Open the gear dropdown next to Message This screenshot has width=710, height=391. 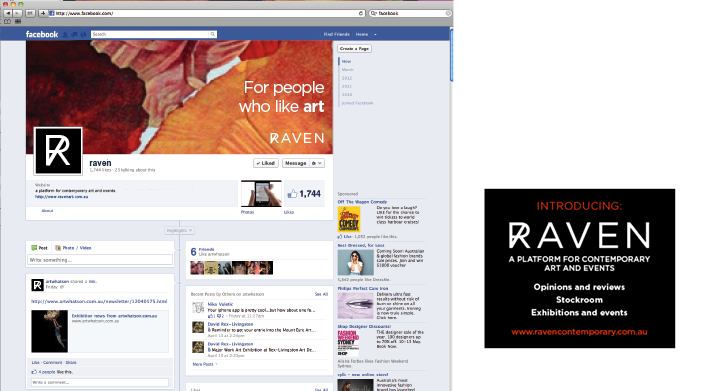point(317,163)
